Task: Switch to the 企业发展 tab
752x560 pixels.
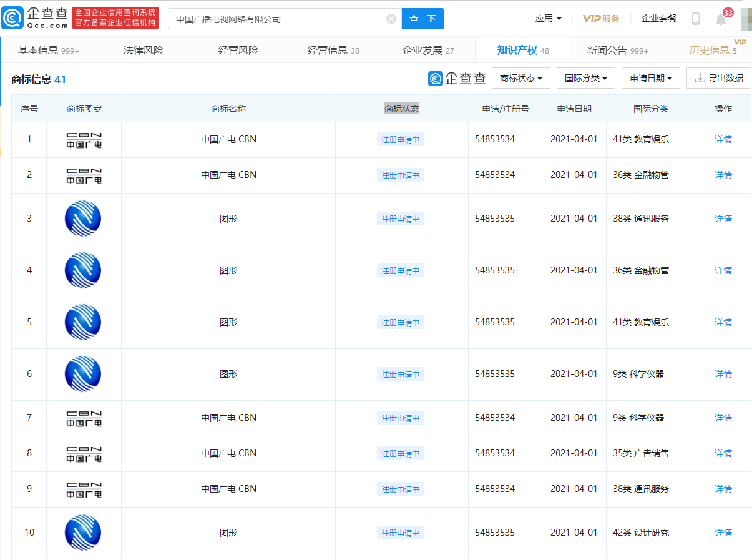Action: point(428,51)
